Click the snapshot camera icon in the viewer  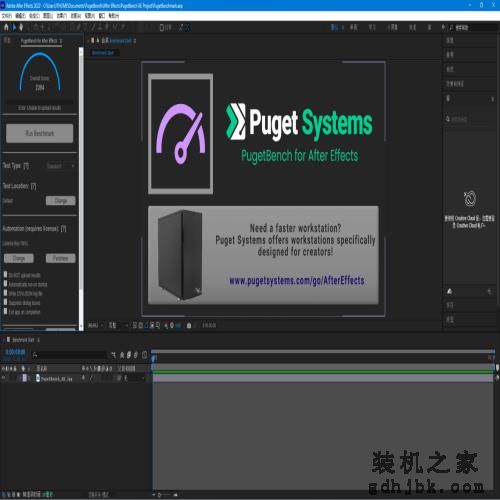[x=189, y=325]
